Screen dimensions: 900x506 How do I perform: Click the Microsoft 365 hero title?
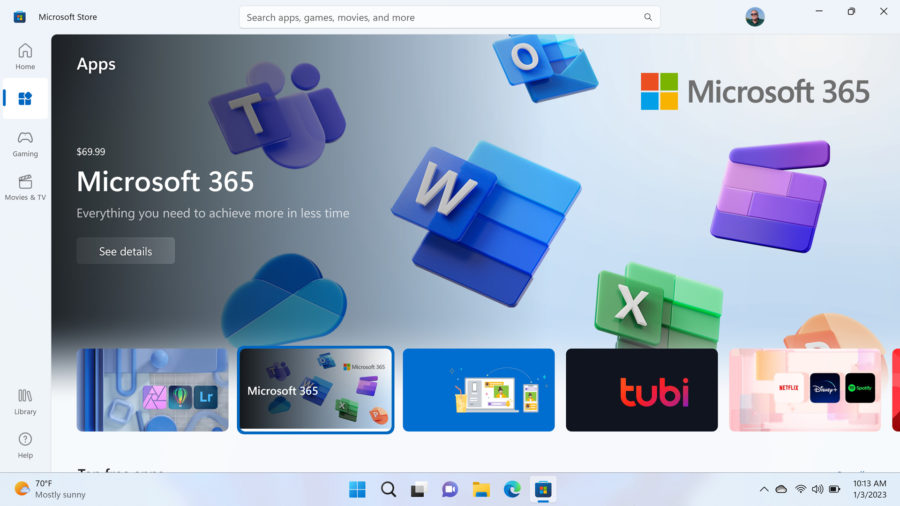pos(165,181)
